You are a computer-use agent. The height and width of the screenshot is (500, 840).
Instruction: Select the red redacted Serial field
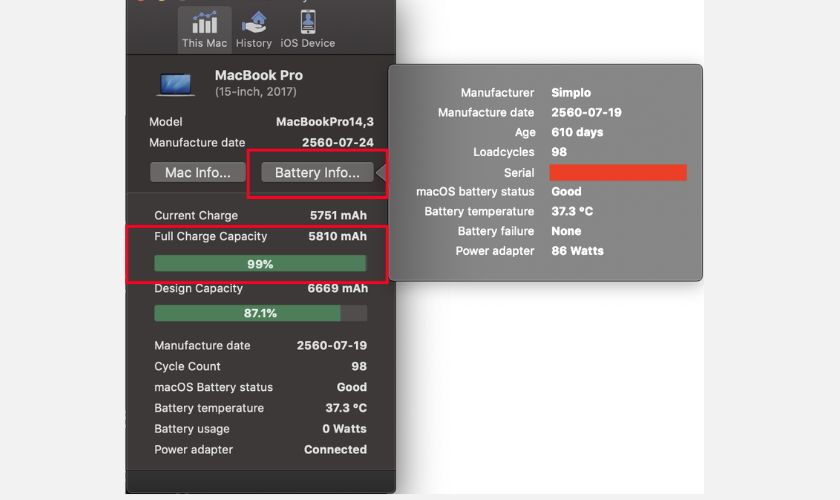click(x=618, y=172)
